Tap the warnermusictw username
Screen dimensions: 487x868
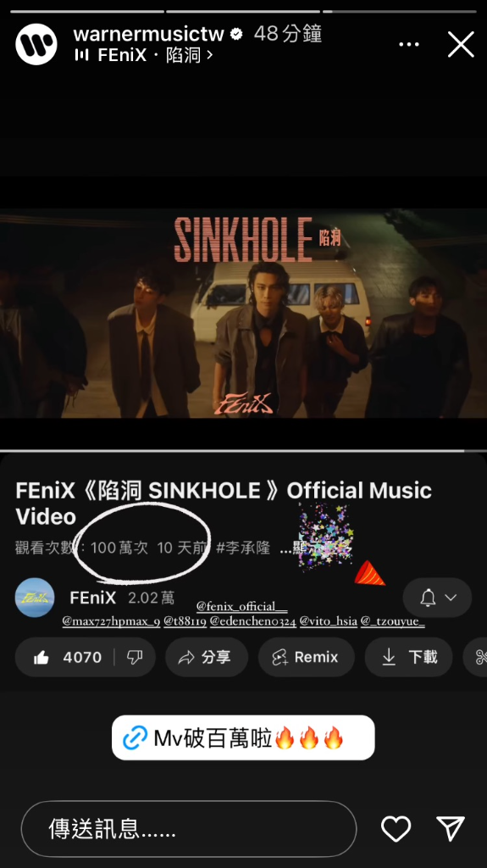coord(148,34)
